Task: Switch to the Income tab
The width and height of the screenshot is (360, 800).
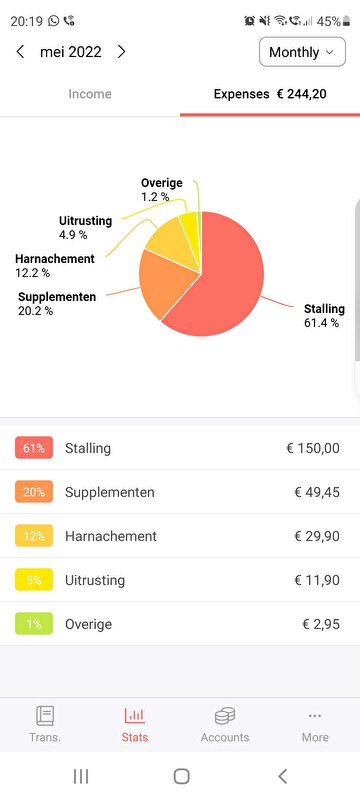Action: pyautogui.click(x=90, y=94)
